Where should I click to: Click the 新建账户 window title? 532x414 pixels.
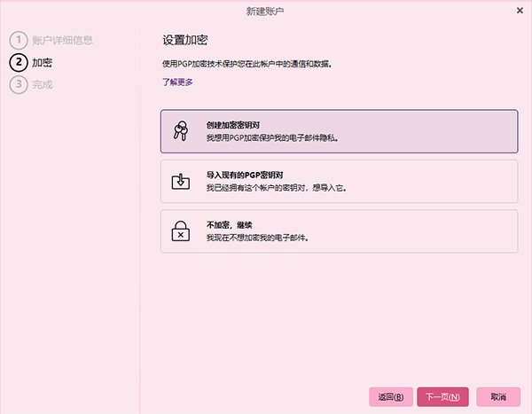tap(265, 12)
